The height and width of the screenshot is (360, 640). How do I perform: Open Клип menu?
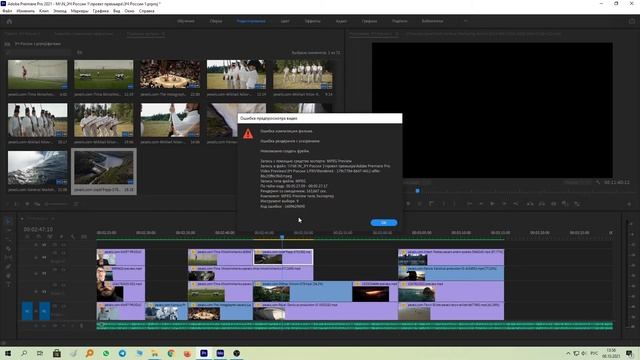tap(44, 11)
